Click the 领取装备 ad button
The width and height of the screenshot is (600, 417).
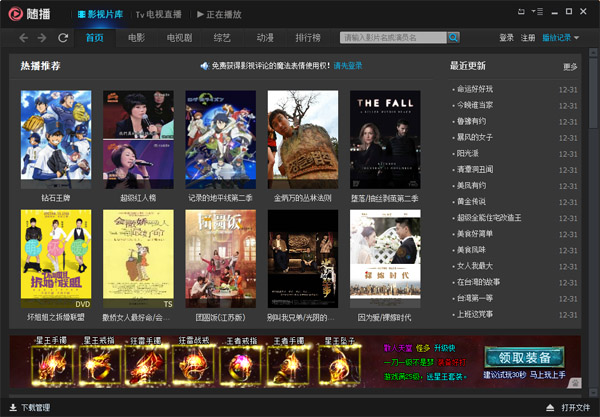click(x=524, y=358)
